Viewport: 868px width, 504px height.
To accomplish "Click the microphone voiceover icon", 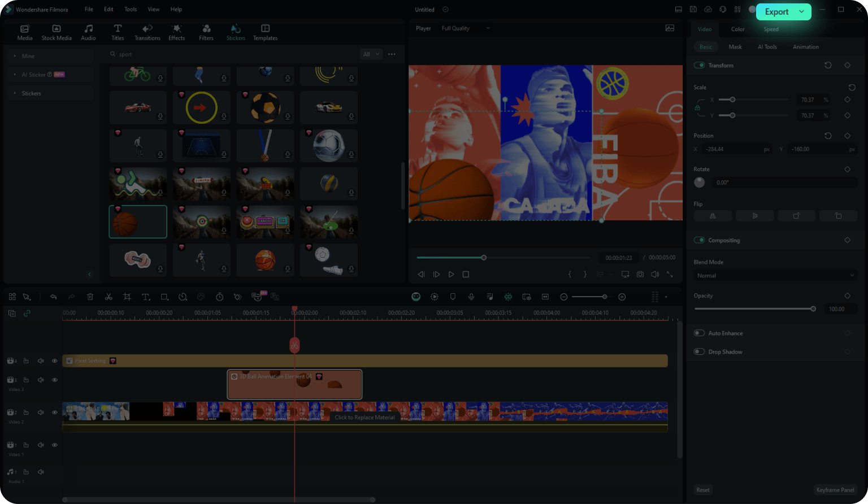I will pos(471,297).
